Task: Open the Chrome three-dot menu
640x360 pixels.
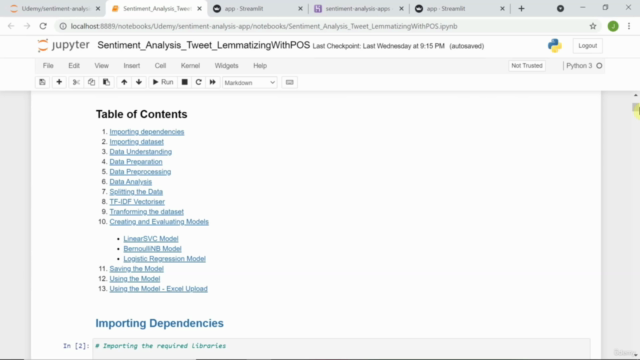Action: tap(629, 26)
